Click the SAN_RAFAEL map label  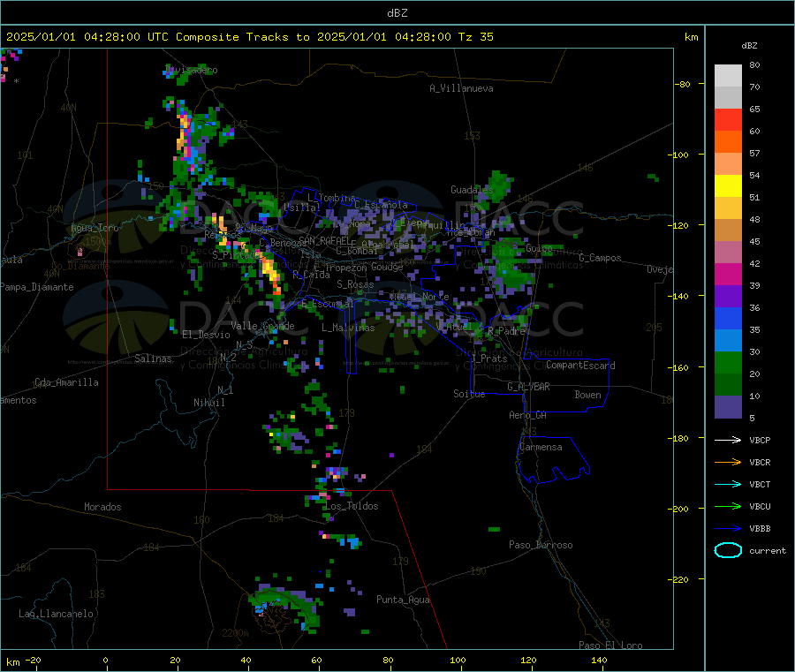(323, 241)
